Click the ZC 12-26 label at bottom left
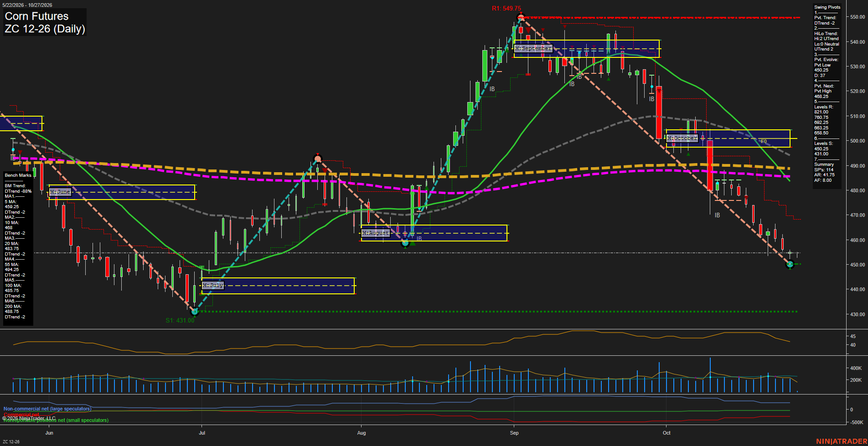 [11, 441]
